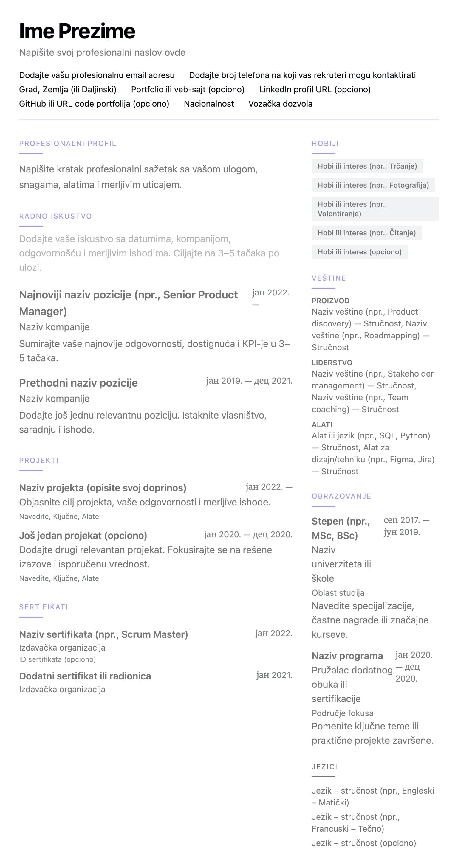The width and height of the screenshot is (458, 868).
Task: Click the 'Veštine' section heading
Action: (x=329, y=278)
